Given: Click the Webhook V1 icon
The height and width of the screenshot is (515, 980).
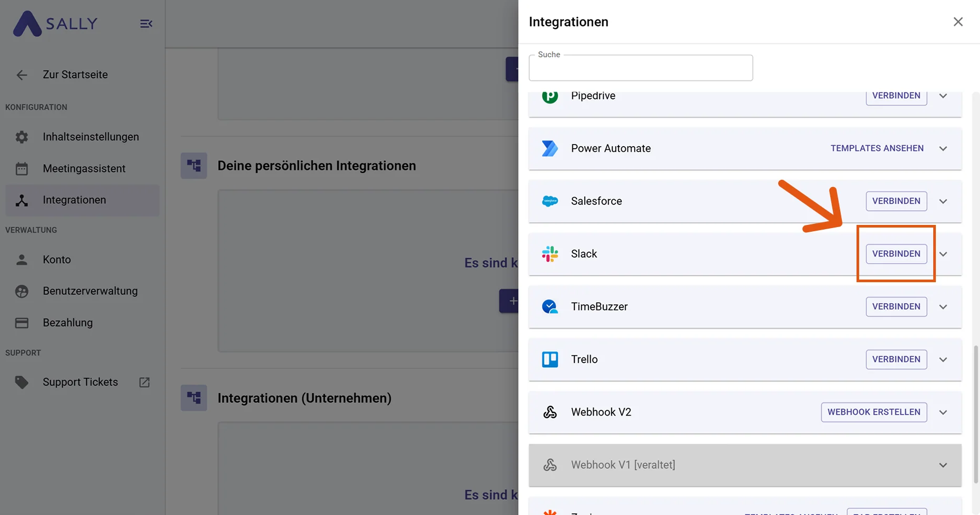Looking at the screenshot, I should (x=550, y=465).
